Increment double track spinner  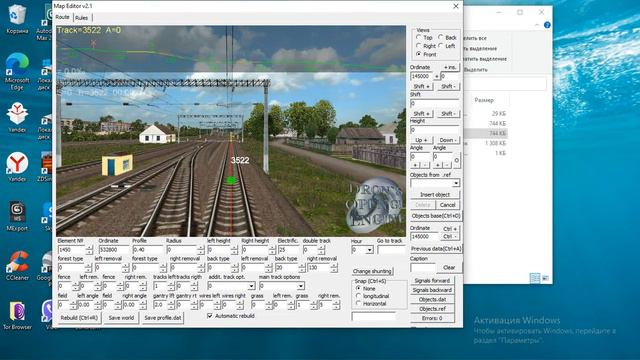321,247
